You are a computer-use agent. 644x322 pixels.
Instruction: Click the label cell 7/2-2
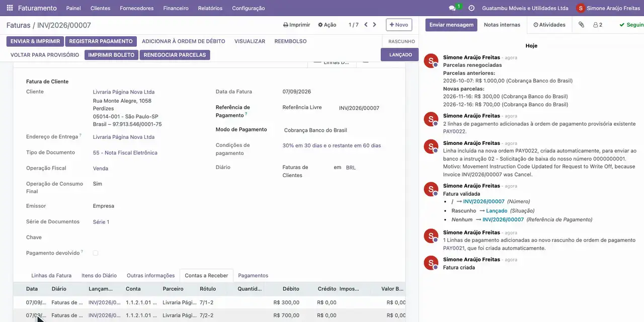206,315
